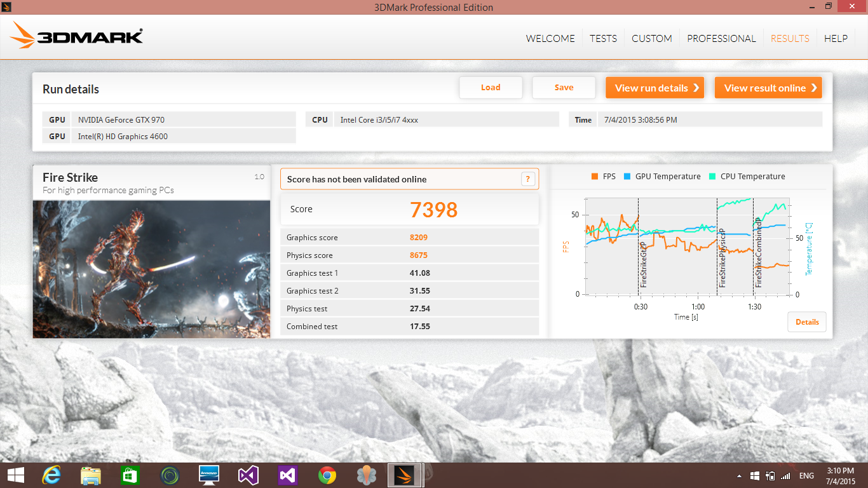Click the FPS orange legend swatch

tap(595, 177)
